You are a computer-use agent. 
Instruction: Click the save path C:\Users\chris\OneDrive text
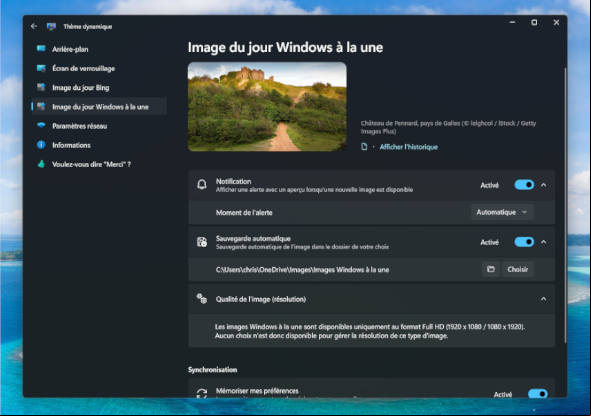click(x=302, y=269)
